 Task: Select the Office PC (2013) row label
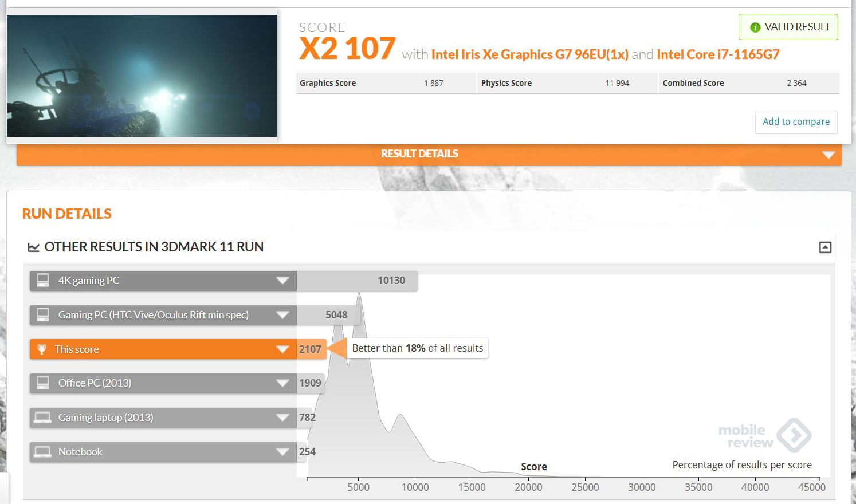pos(95,383)
